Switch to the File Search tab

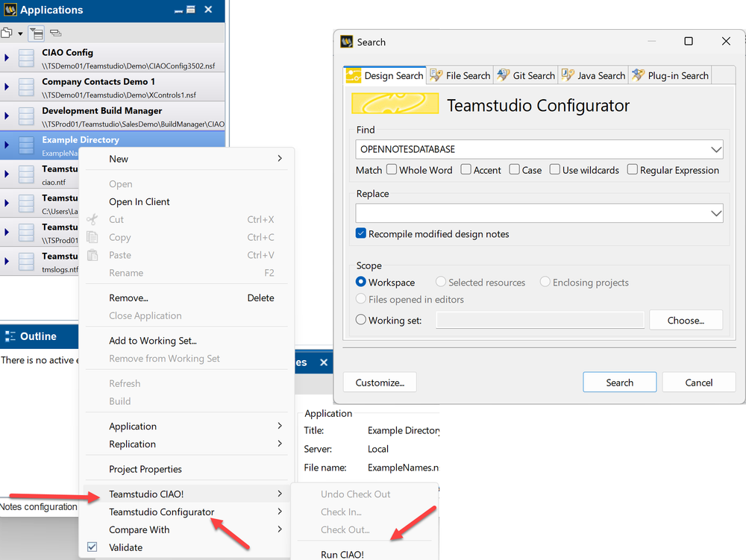(460, 75)
